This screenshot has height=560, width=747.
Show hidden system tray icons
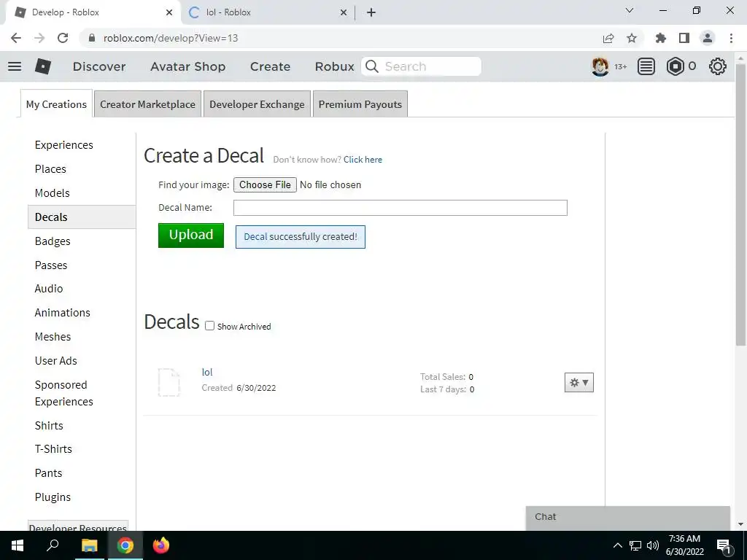coord(617,545)
